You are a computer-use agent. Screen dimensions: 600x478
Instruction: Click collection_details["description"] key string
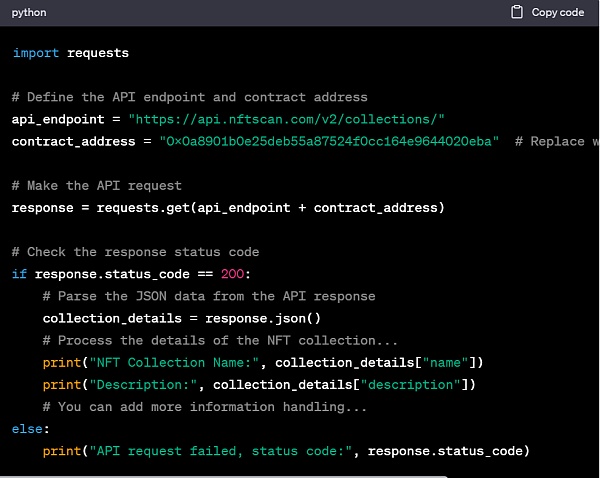point(411,385)
